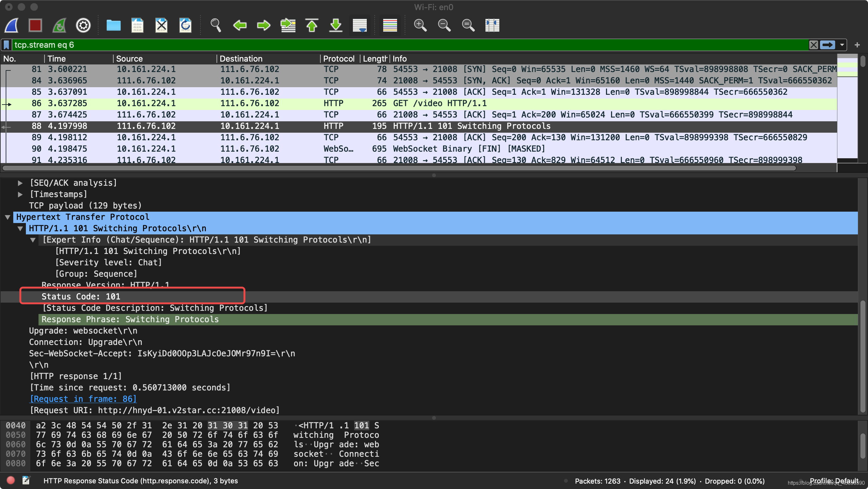This screenshot has width=868, height=489.
Task: Sort packet list by Destination column
Action: [269, 59]
